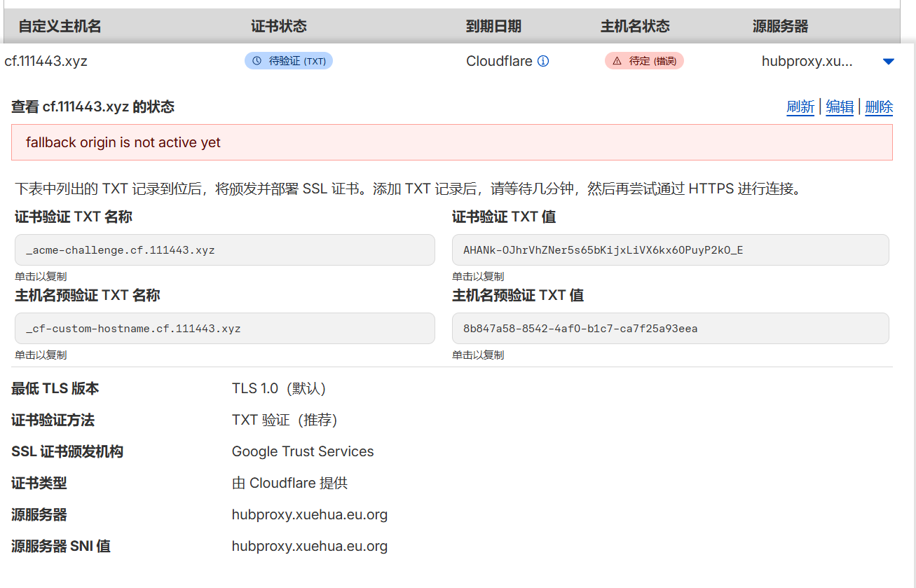Click the Google Trust Services value
The height and width of the screenshot is (588, 916).
(x=303, y=452)
